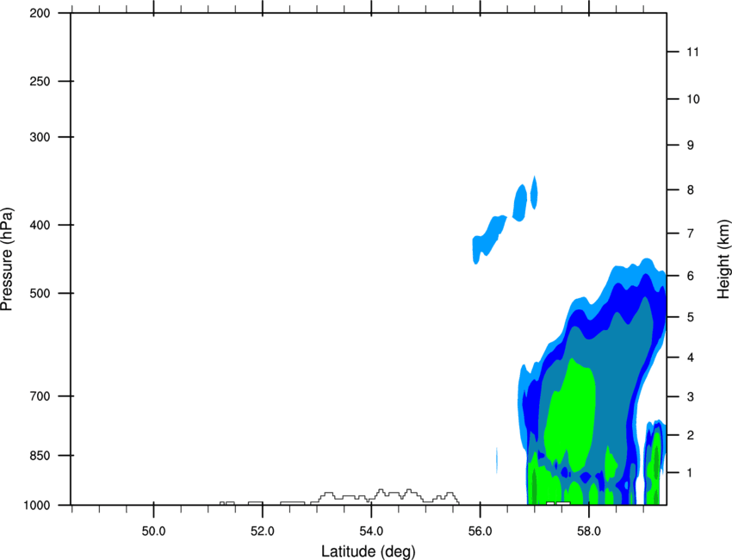Click the 8 km height tick label
The width and height of the screenshot is (732, 560).
coord(691,190)
